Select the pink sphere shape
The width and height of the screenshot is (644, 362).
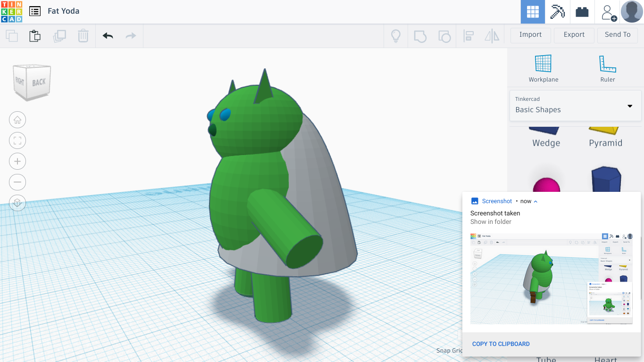[x=546, y=185]
